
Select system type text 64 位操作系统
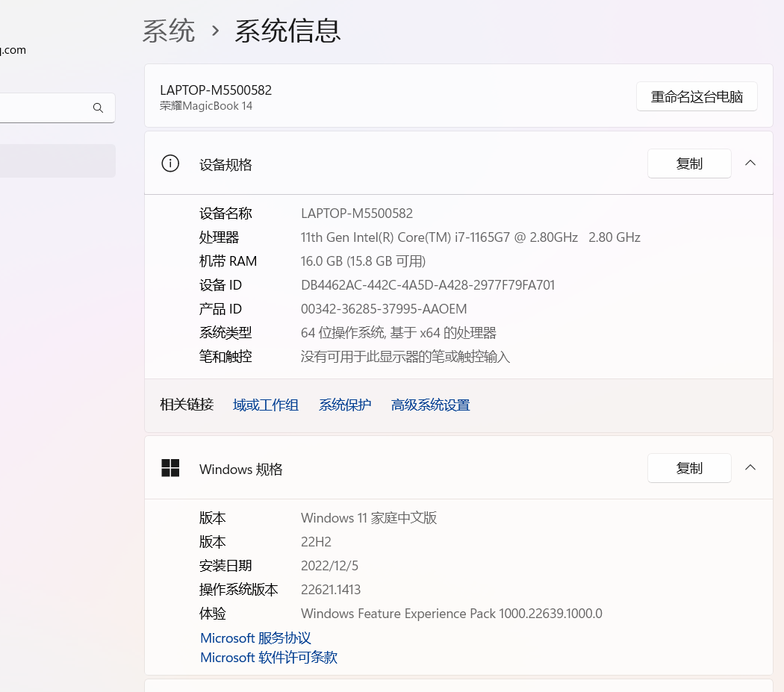pyautogui.click(x=343, y=333)
